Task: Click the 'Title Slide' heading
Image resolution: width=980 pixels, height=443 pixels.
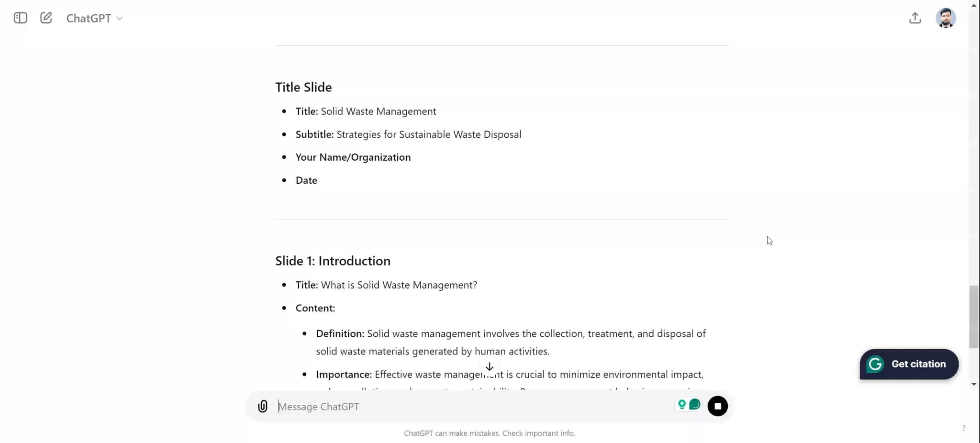Action: coord(303,87)
